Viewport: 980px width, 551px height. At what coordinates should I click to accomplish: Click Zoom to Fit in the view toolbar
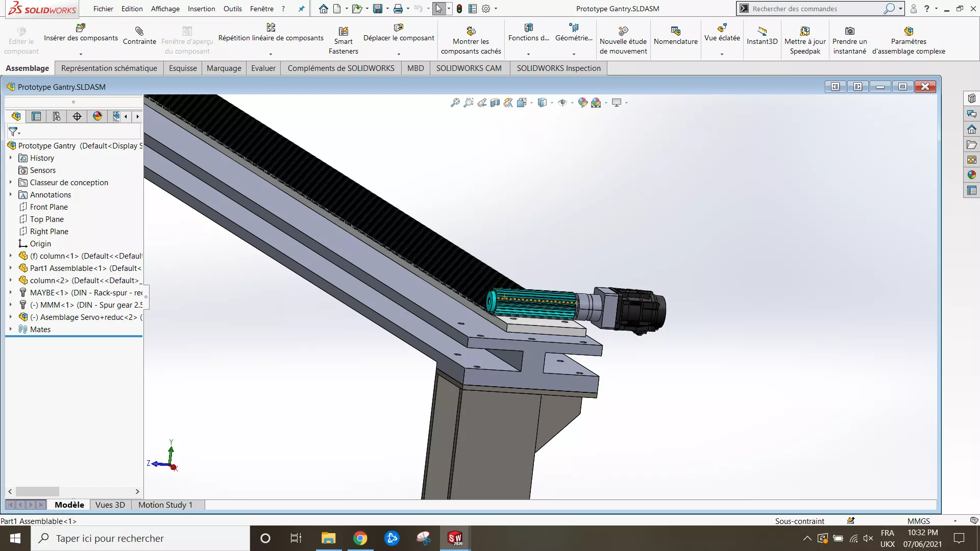(455, 103)
